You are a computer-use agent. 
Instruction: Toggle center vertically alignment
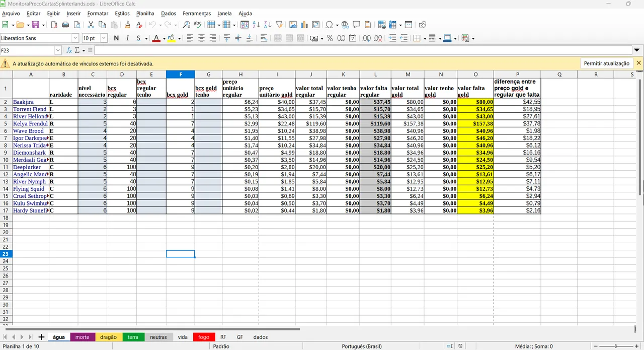(238, 38)
